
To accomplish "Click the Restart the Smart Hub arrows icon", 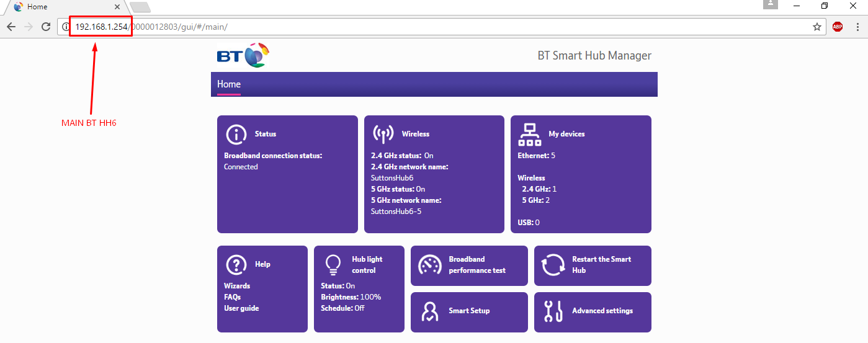I will coord(553,265).
